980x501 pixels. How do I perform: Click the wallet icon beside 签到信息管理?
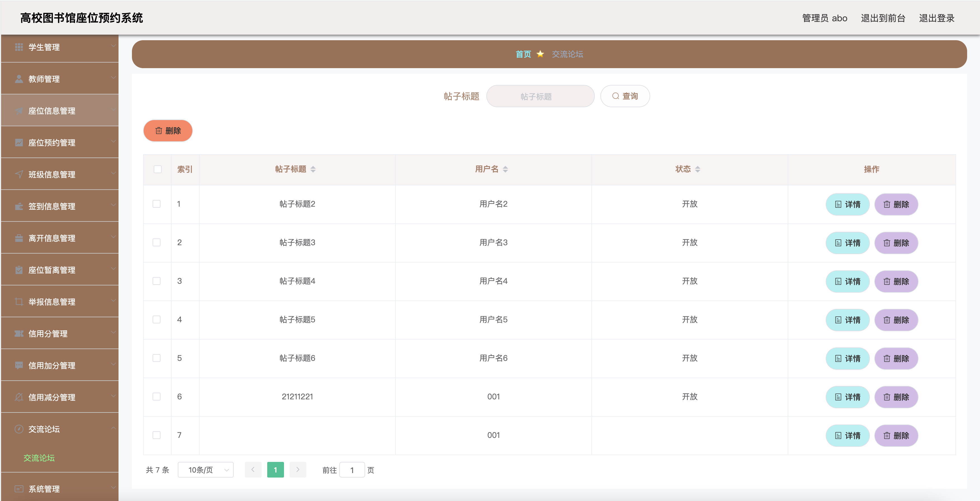point(19,206)
